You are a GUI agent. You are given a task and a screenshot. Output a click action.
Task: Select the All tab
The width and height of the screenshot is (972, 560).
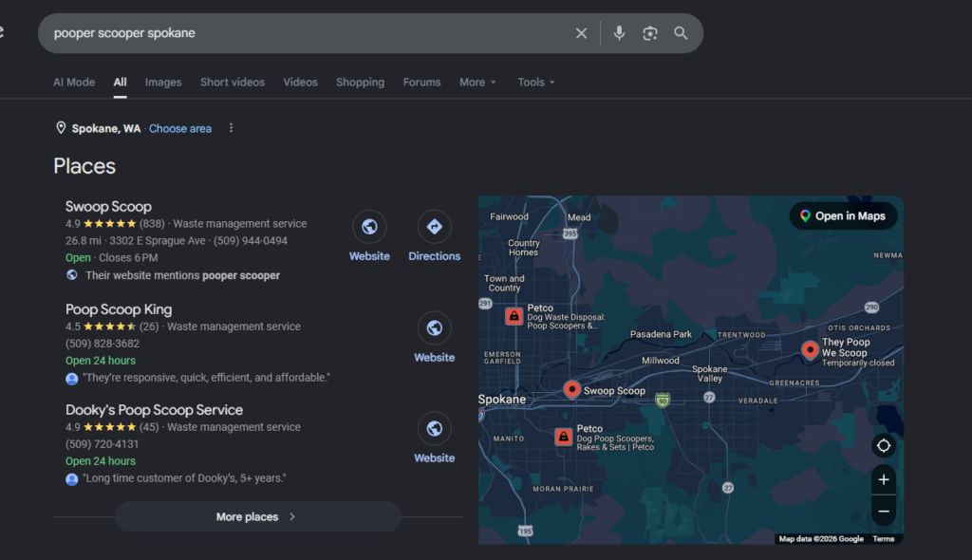(121, 82)
